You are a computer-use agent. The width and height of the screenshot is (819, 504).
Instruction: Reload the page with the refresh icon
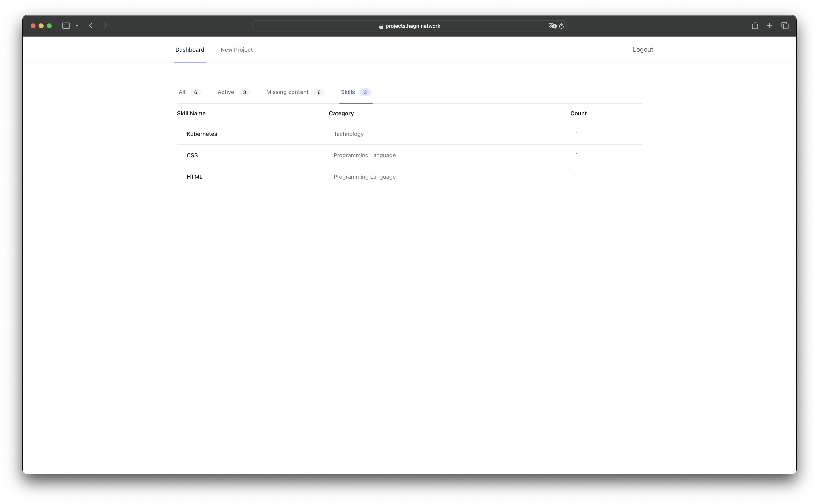(561, 26)
